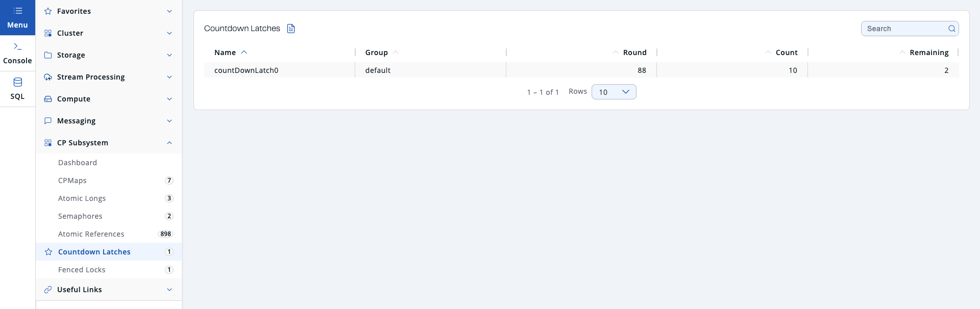The height and width of the screenshot is (309, 980).
Task: Select the countDownLatch0 row
Action: coord(247,70)
